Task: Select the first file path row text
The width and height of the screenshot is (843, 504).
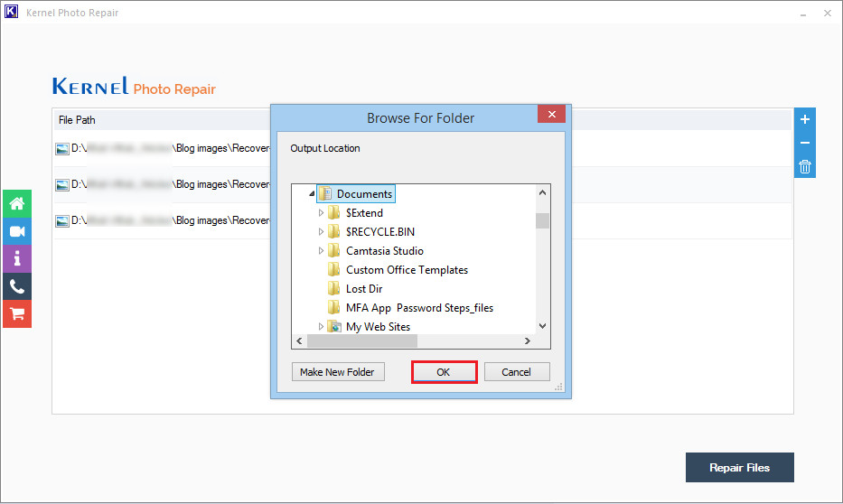Action: [171, 148]
